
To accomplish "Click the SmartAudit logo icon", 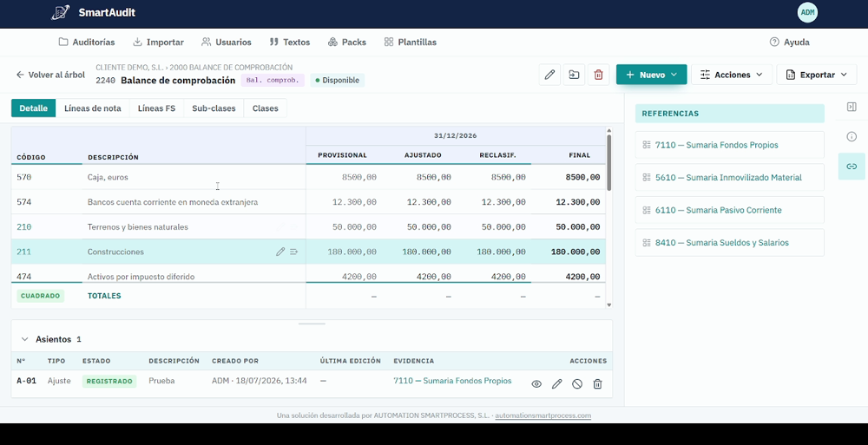I will coord(61,12).
